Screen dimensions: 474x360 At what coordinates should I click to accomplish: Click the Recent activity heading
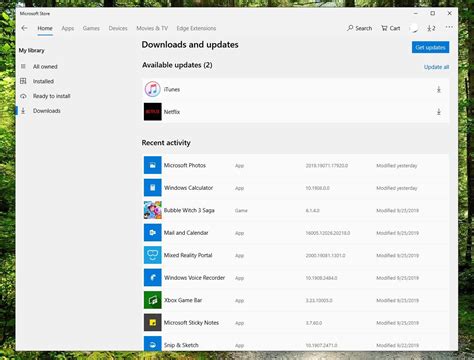pos(166,143)
